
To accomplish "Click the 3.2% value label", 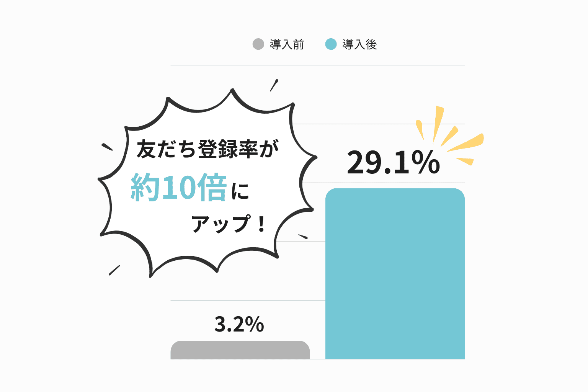I will 239,324.
